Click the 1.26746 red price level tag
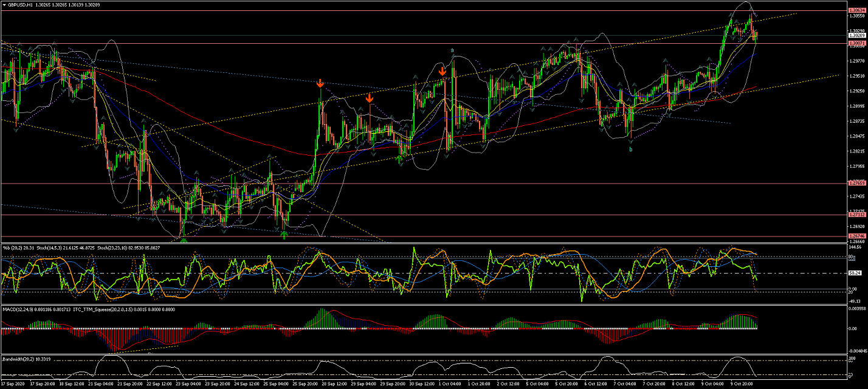868x389 pixels. 856,236
